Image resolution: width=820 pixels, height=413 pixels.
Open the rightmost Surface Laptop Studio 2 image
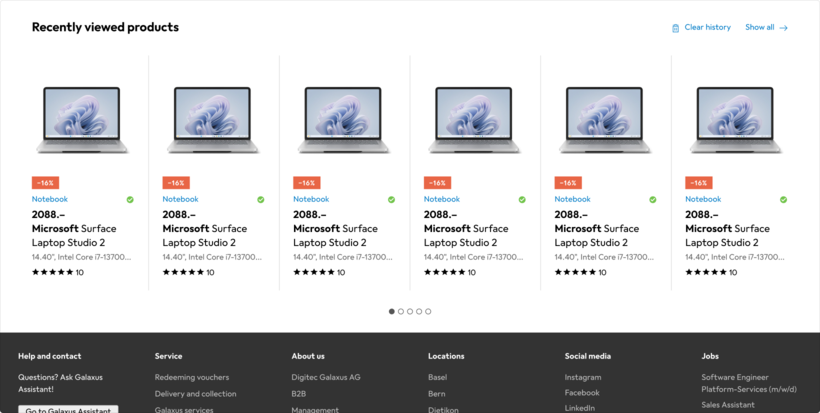pos(735,120)
